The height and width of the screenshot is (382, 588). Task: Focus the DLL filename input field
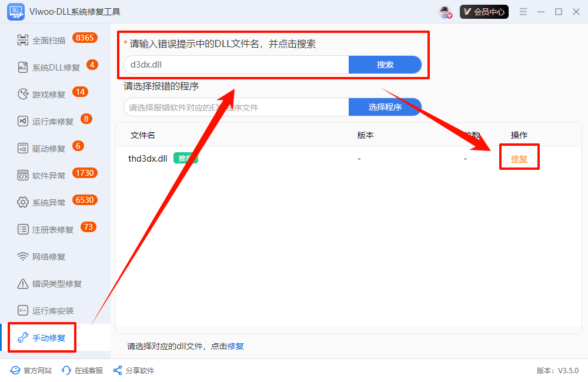[x=236, y=65]
